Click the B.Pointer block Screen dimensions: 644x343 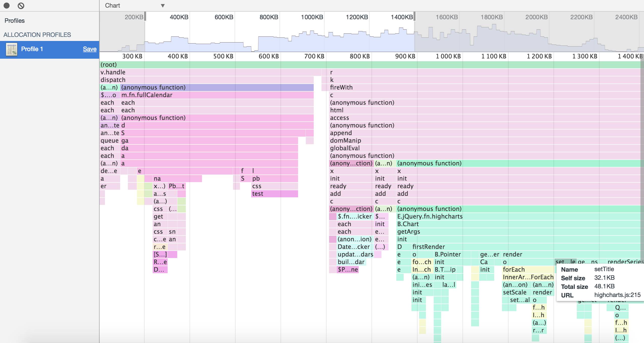(x=447, y=254)
